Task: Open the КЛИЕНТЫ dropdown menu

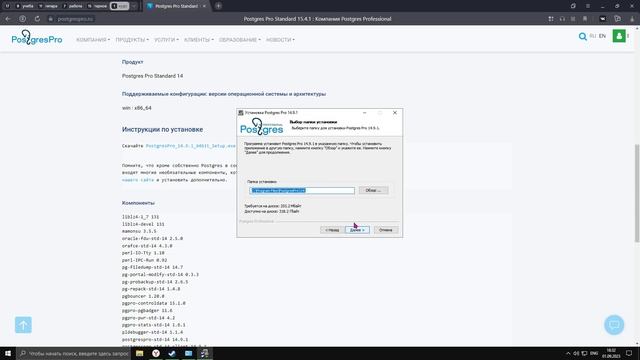Action: [199, 40]
